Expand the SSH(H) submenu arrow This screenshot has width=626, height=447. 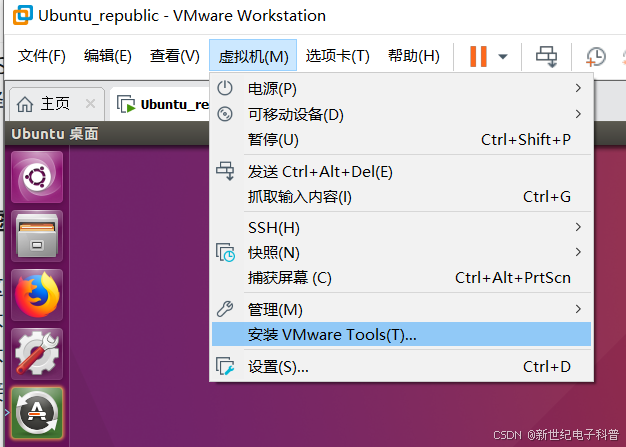[578, 227]
